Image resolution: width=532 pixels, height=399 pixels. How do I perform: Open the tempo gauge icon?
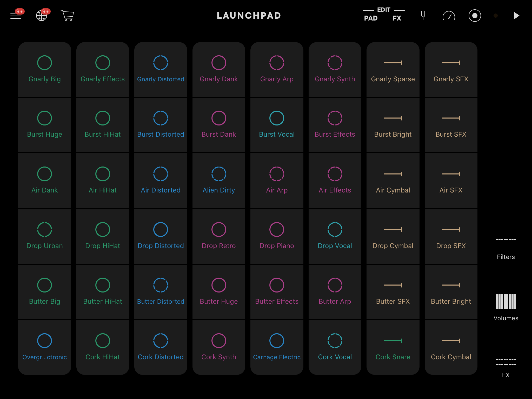pyautogui.click(x=449, y=16)
